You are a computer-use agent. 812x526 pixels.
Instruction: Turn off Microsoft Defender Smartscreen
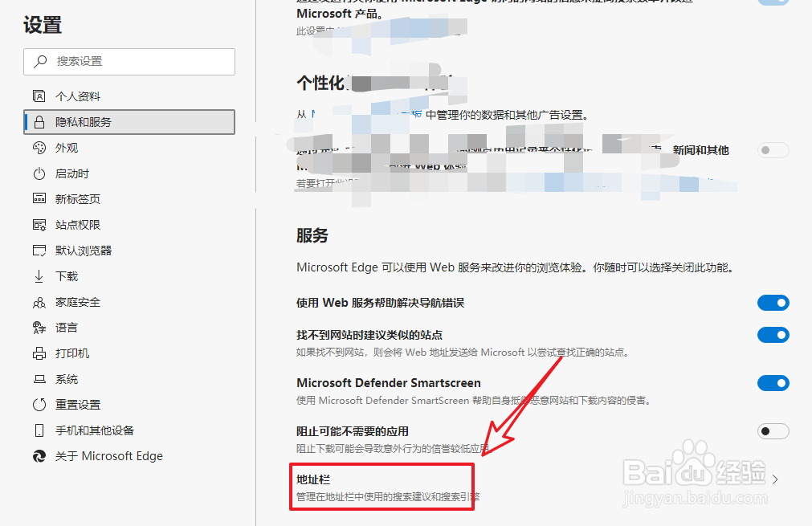(773, 383)
